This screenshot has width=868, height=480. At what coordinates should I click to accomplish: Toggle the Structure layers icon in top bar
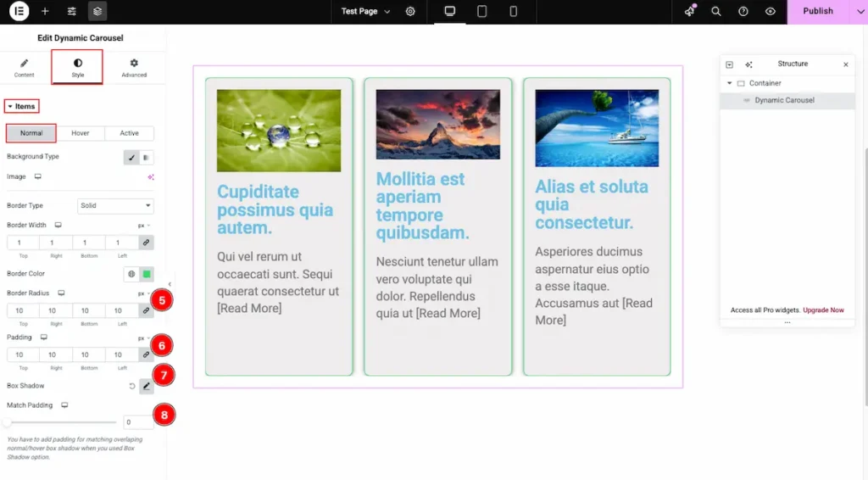coord(97,11)
